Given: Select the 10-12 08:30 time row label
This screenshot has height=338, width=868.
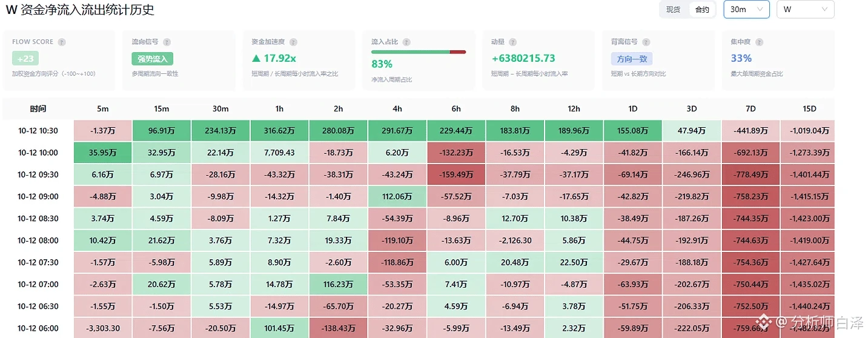Looking at the screenshot, I should coord(38,219).
